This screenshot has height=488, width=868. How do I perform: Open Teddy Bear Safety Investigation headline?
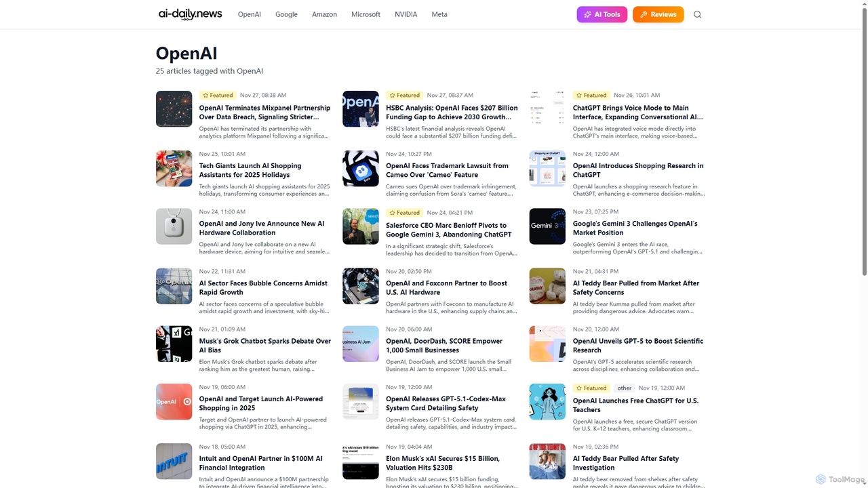[x=626, y=463]
